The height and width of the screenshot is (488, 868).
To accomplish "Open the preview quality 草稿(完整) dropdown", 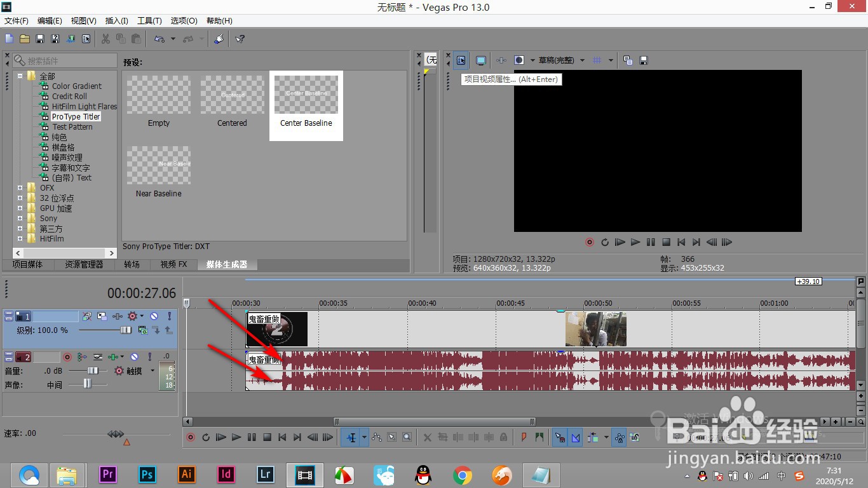I will (562, 60).
